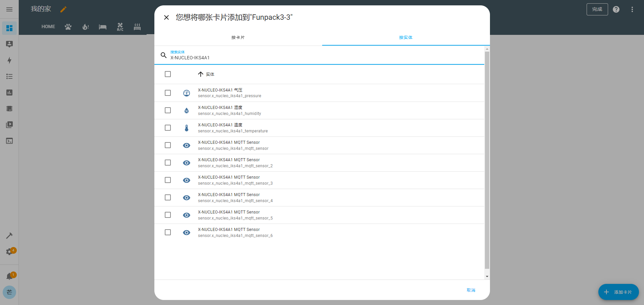Open the three-dot overflow menu
Screen dimensions: 644x305
(632, 9)
